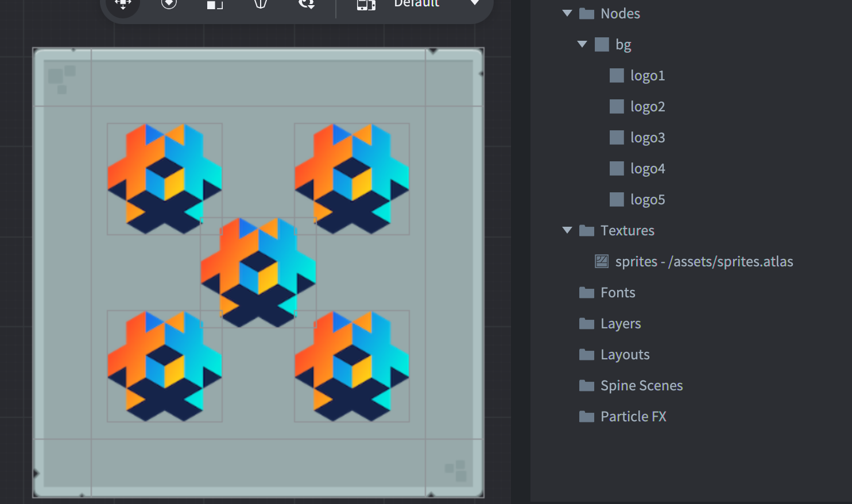Click the logo5 box node icon

tap(617, 199)
